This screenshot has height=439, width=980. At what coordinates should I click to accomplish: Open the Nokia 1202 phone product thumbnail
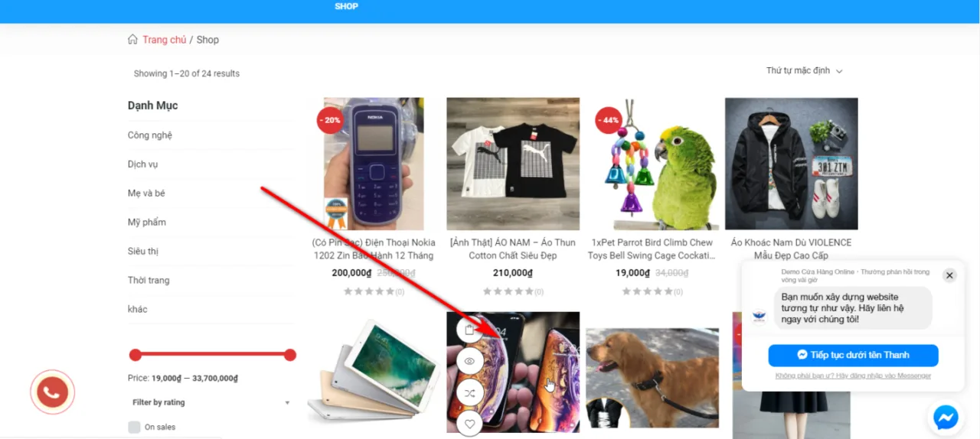pos(374,164)
